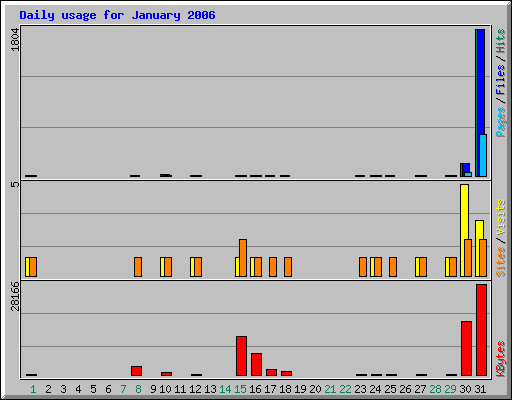Select the red KBytes bar for day 30
The width and height of the screenshot is (512, 400).
click(466, 349)
